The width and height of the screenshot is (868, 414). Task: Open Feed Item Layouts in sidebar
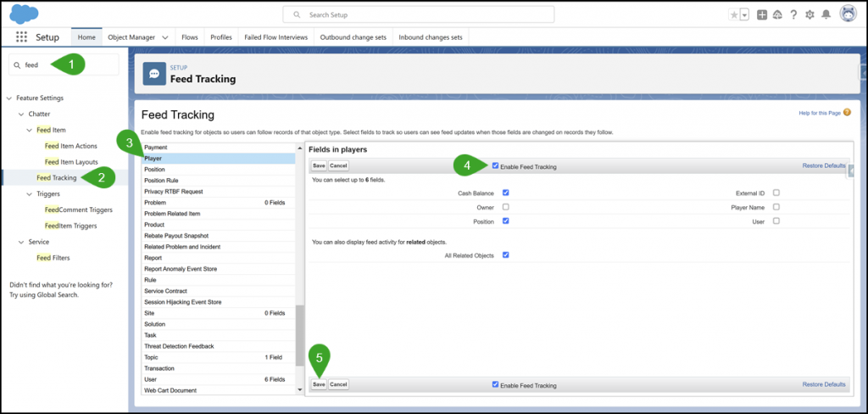coord(71,162)
